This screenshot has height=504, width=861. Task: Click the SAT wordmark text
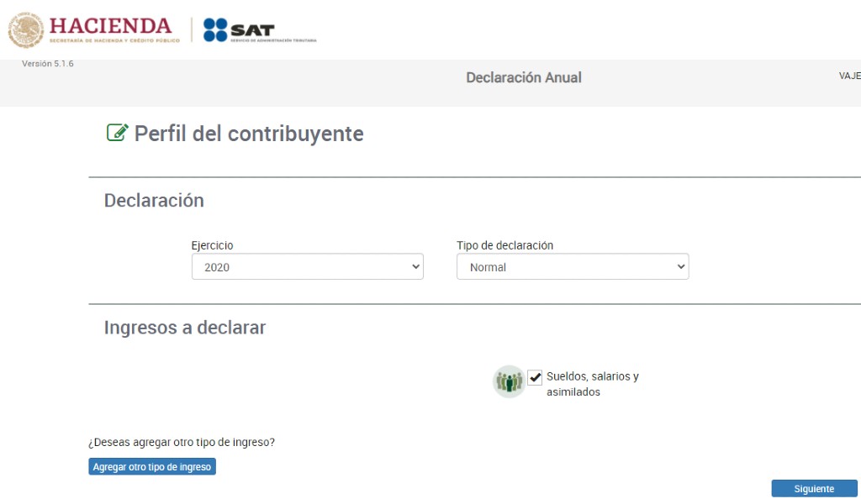coord(252,30)
